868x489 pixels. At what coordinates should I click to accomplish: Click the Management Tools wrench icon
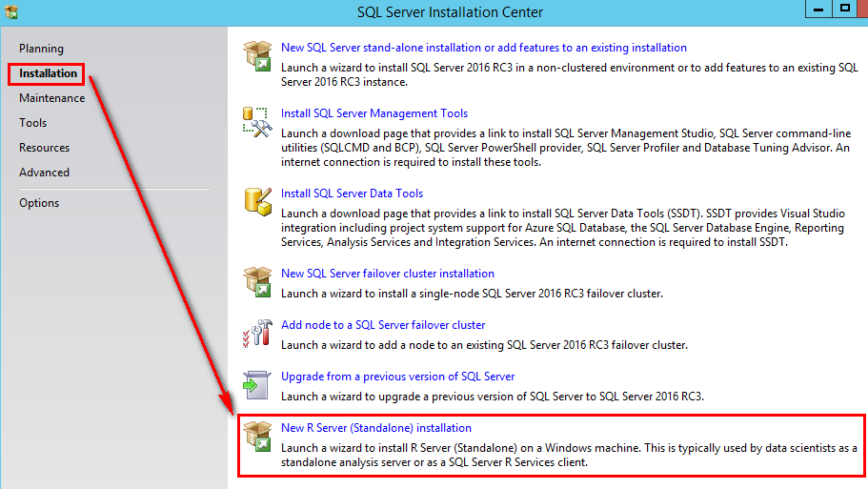[257, 122]
